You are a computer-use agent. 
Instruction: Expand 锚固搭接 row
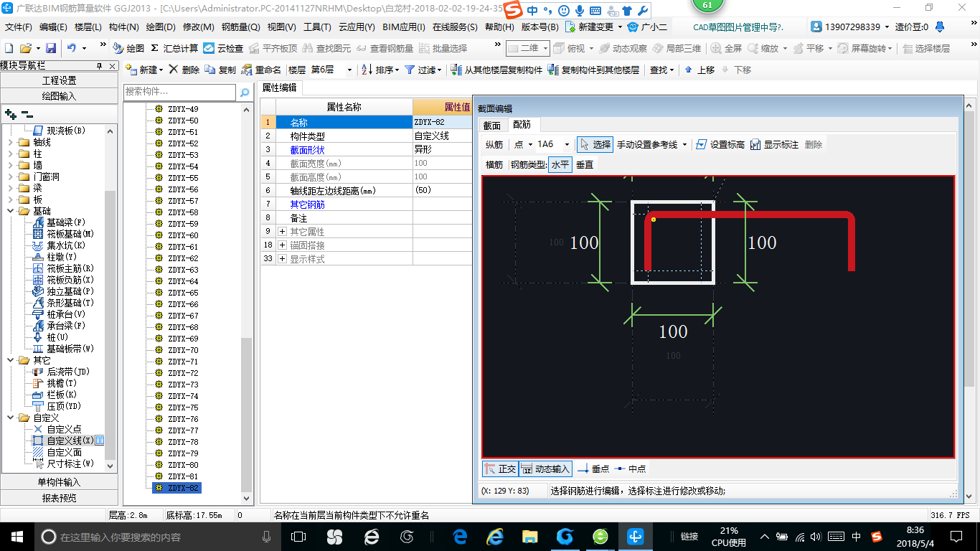point(283,245)
